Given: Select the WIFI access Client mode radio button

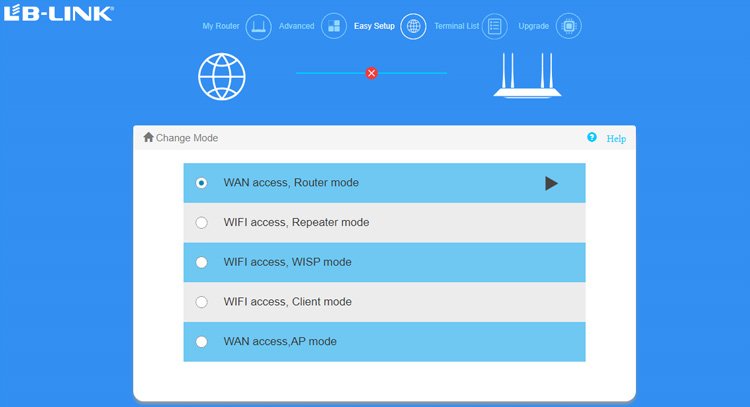Looking at the screenshot, I should pyautogui.click(x=201, y=302).
